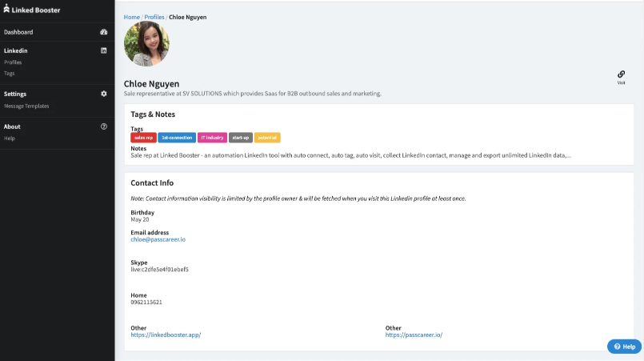644x361 pixels.
Task: Open Tags in the sidebar
Action: point(9,74)
